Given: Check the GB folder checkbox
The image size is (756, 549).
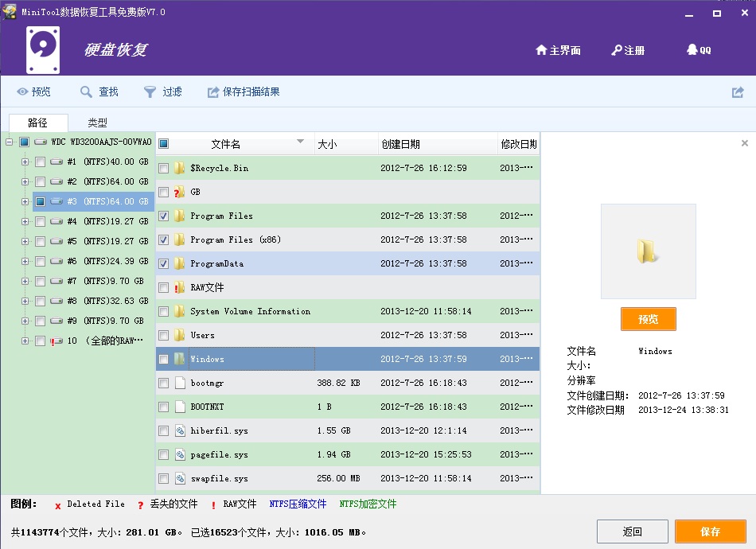Looking at the screenshot, I should click(164, 193).
